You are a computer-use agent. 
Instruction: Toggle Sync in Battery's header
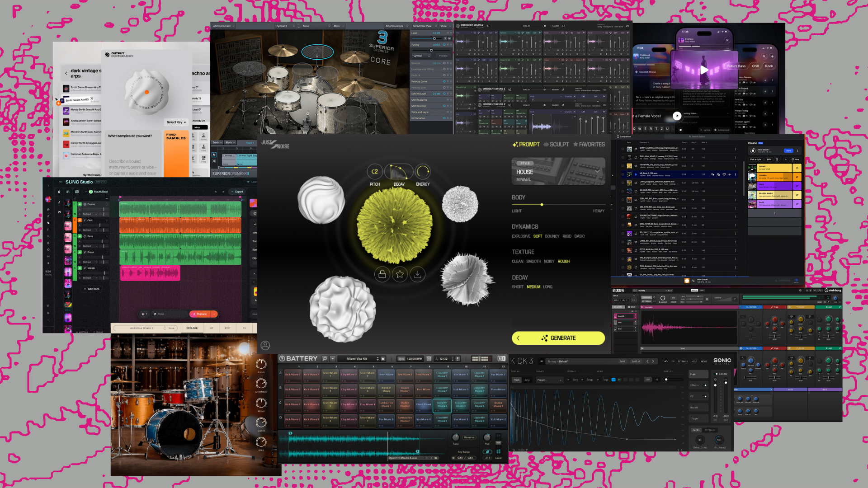[401, 359]
